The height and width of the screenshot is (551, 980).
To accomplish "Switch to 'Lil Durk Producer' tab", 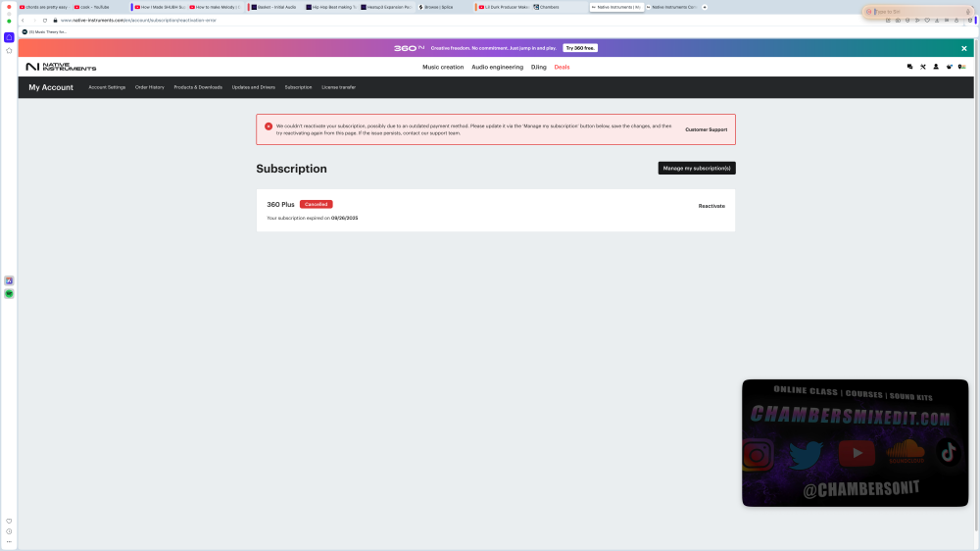I will pos(504,7).
